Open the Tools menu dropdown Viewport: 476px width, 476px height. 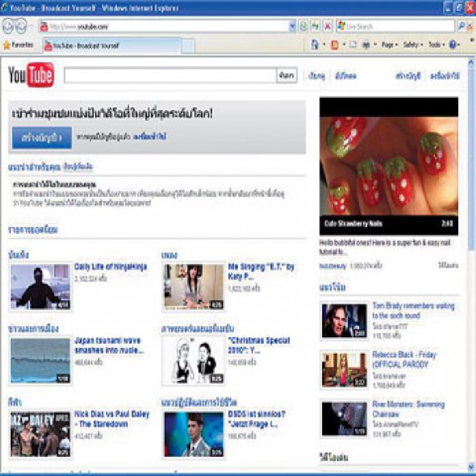pyautogui.click(x=437, y=45)
